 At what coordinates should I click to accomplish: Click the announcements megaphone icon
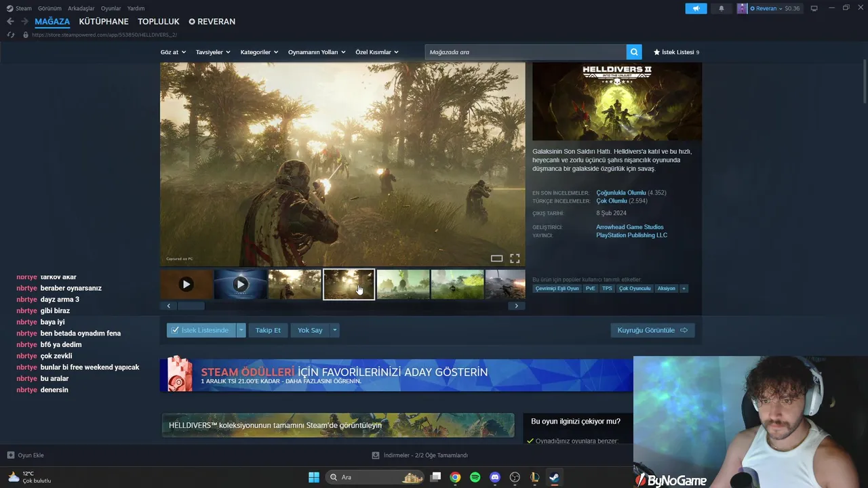point(696,8)
